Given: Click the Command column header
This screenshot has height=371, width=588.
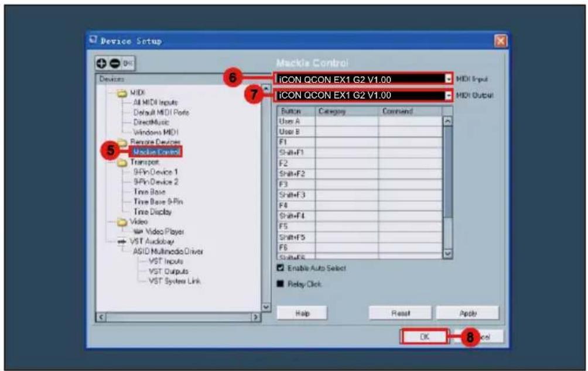Looking at the screenshot, I should click(x=410, y=111).
